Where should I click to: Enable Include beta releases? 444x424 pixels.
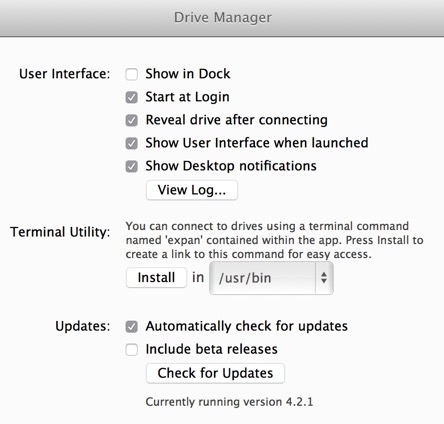(131, 350)
